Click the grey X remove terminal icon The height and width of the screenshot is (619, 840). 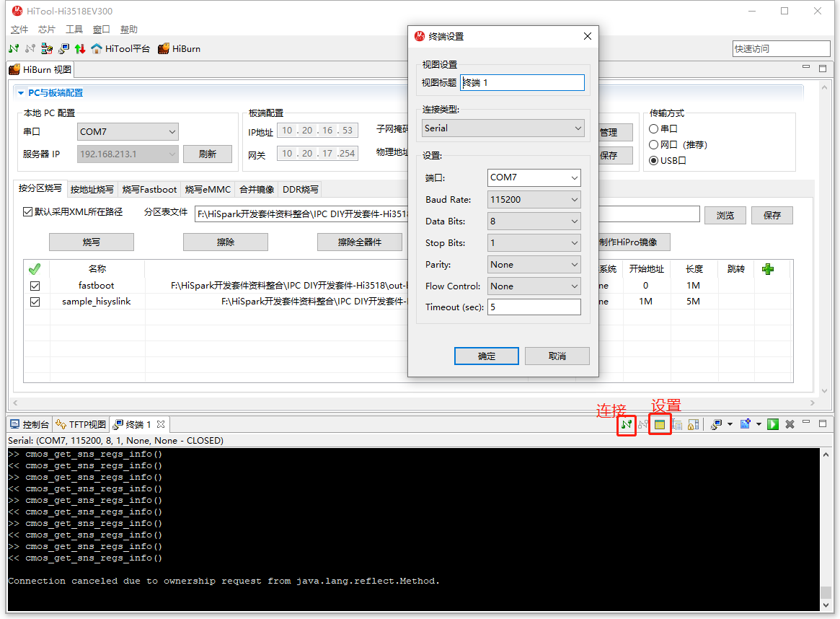pyautogui.click(x=790, y=424)
